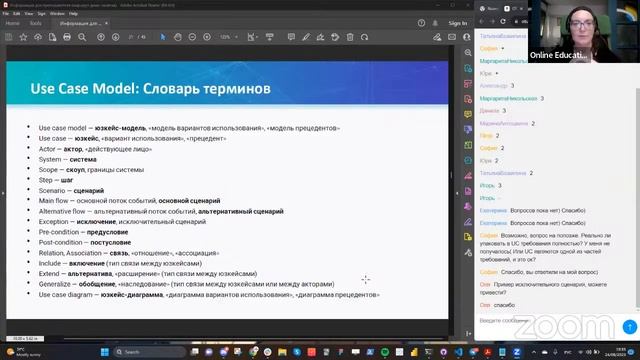The width and height of the screenshot is (640, 360).
Task: Open the Sign menu
Action: point(42,13)
